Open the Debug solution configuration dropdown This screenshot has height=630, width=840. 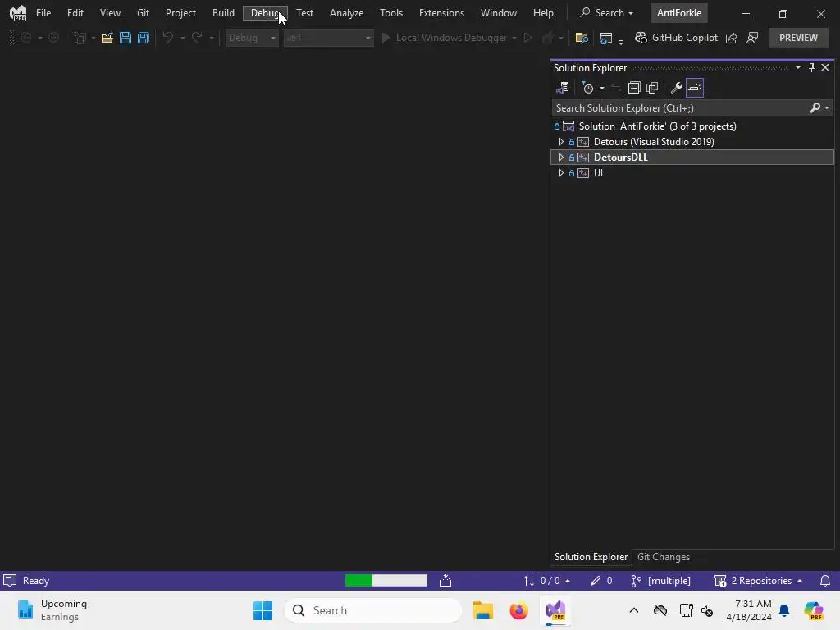pyautogui.click(x=252, y=38)
